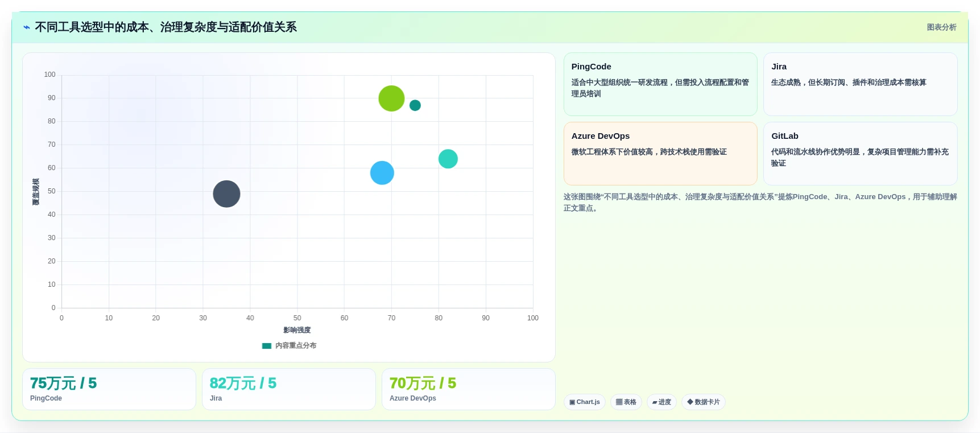Click the 数据卡片 tag chip
This screenshot has width=980, height=433.
704,402
